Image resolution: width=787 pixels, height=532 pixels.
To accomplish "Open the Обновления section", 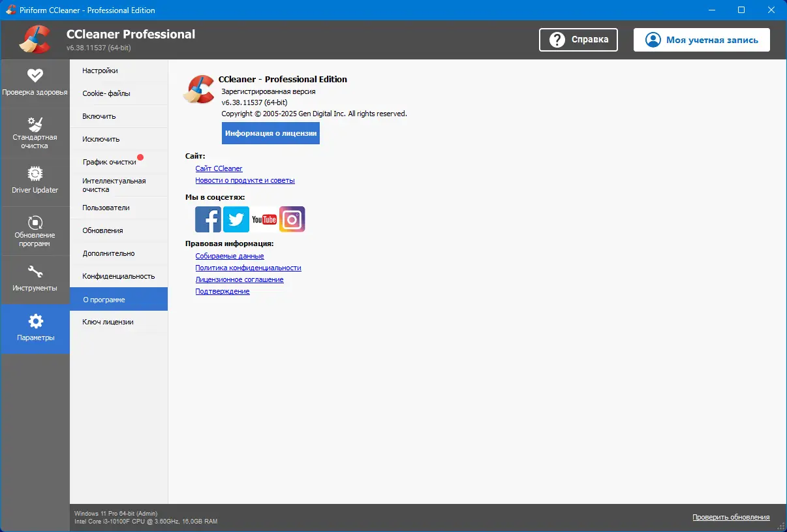I will (119, 230).
